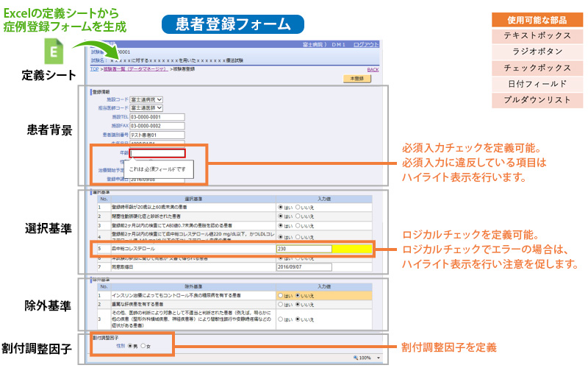The height and width of the screenshot is (368, 588).
Task: Choose いいえ for selection criterion 1
Action: (299, 208)
